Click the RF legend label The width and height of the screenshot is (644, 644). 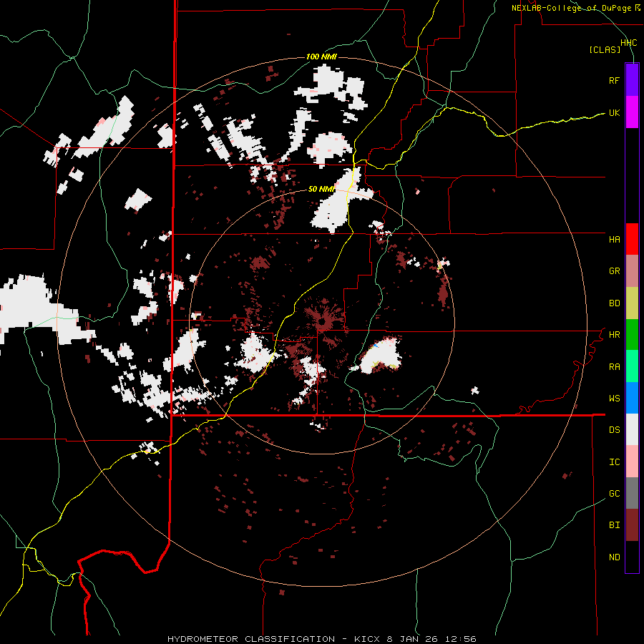point(615,80)
